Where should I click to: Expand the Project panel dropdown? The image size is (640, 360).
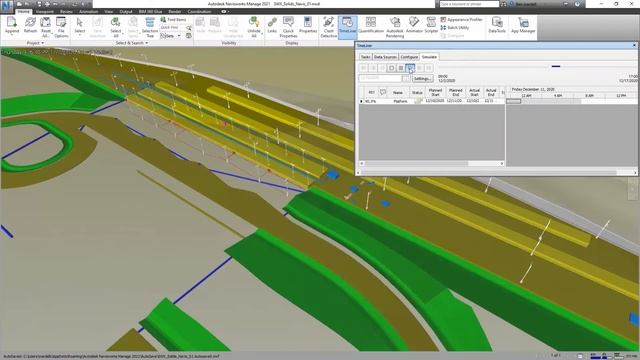(x=36, y=43)
